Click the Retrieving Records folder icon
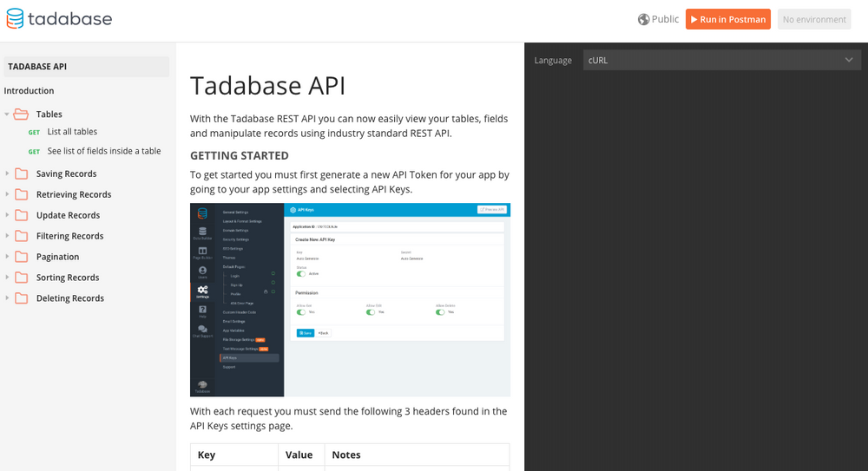The image size is (868, 471). click(22, 195)
